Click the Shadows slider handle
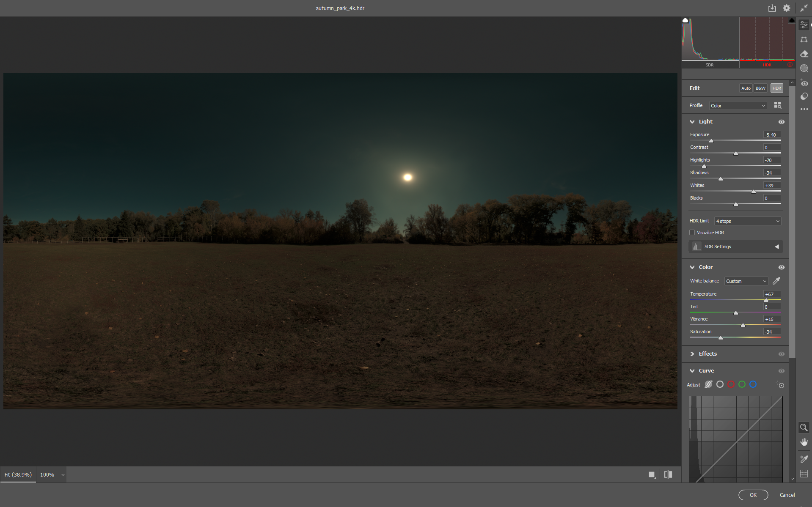812x507 pixels. (x=721, y=179)
